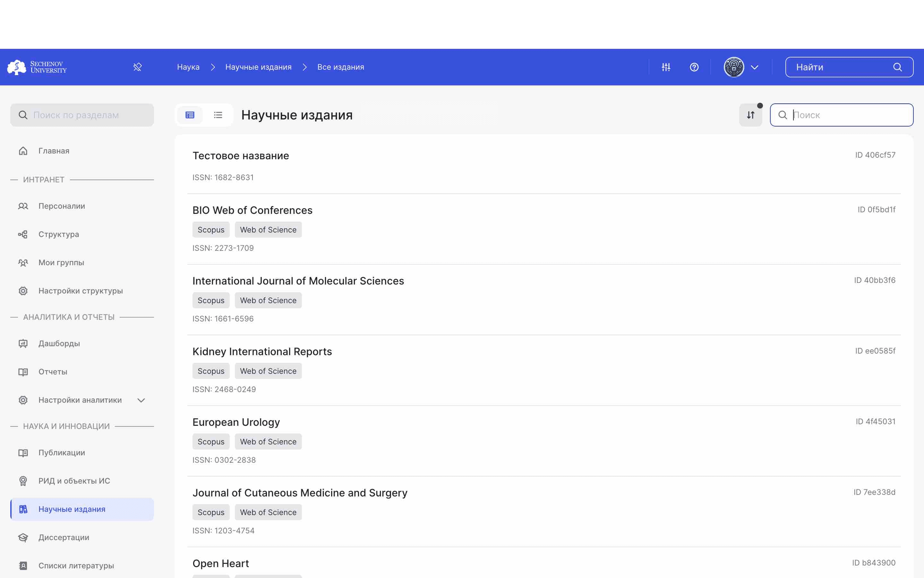Switch to the compact list view
This screenshot has height=578, width=924.
click(x=218, y=115)
